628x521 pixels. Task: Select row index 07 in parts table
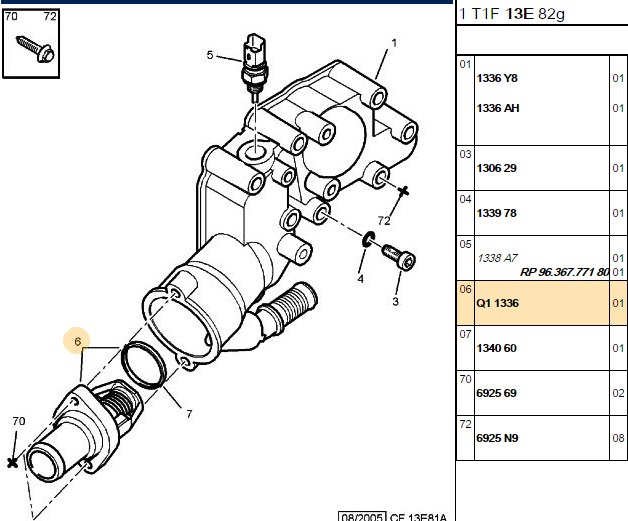click(465, 334)
